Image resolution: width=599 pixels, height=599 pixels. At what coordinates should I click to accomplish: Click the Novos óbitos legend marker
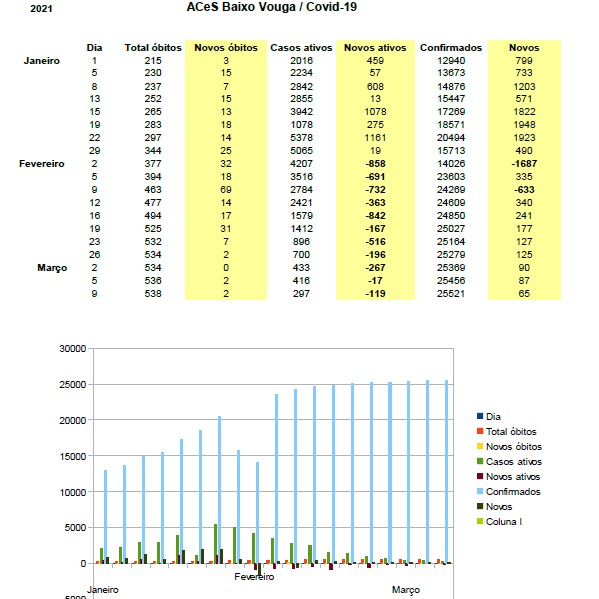point(480,446)
